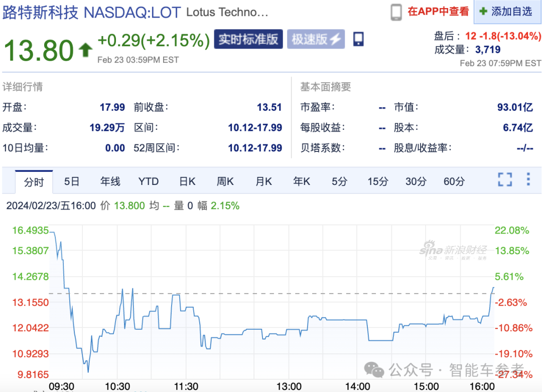Click the chart line's end point at 16:00
Screen dimensions: 542x392
493,288
